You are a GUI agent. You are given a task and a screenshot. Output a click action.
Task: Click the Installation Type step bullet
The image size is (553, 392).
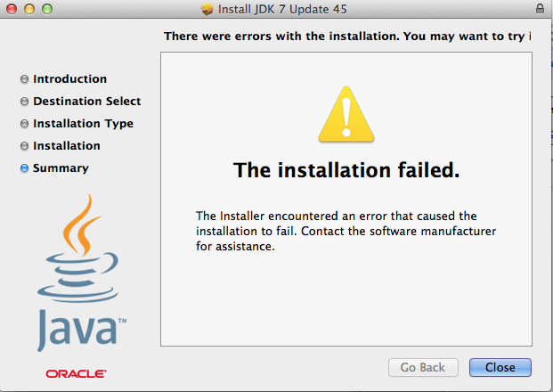[24, 124]
